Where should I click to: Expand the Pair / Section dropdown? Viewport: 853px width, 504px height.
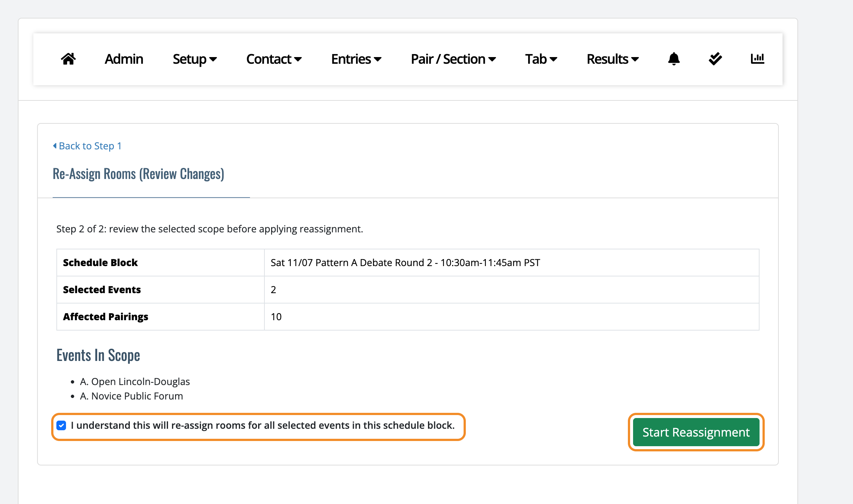coord(453,59)
